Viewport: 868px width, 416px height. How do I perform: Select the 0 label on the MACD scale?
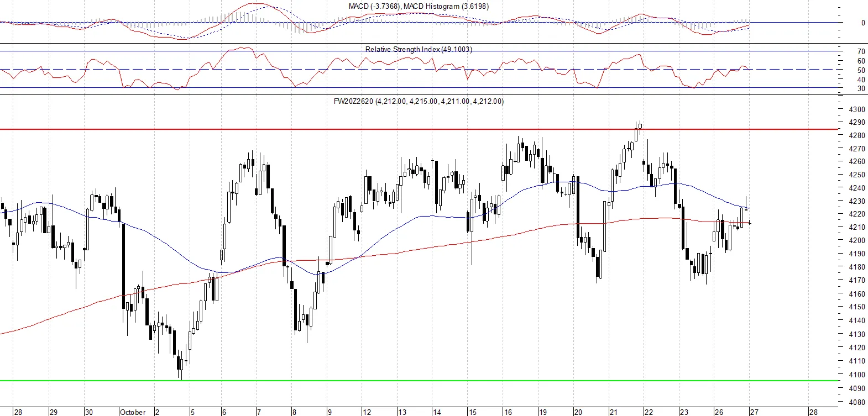[x=863, y=23]
